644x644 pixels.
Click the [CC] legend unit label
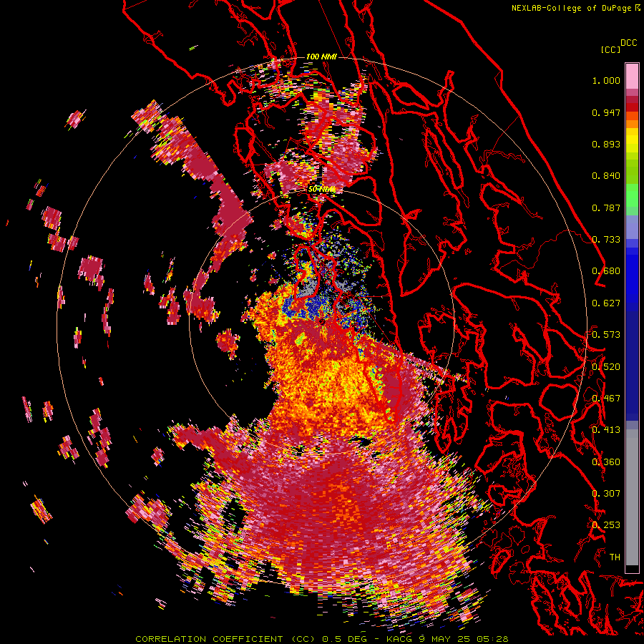pyautogui.click(x=611, y=49)
